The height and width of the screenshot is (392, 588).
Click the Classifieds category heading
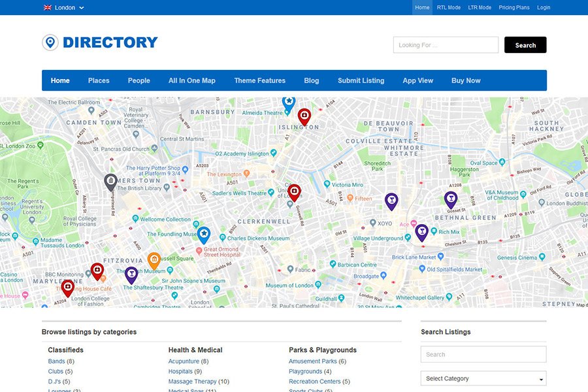[x=65, y=350]
